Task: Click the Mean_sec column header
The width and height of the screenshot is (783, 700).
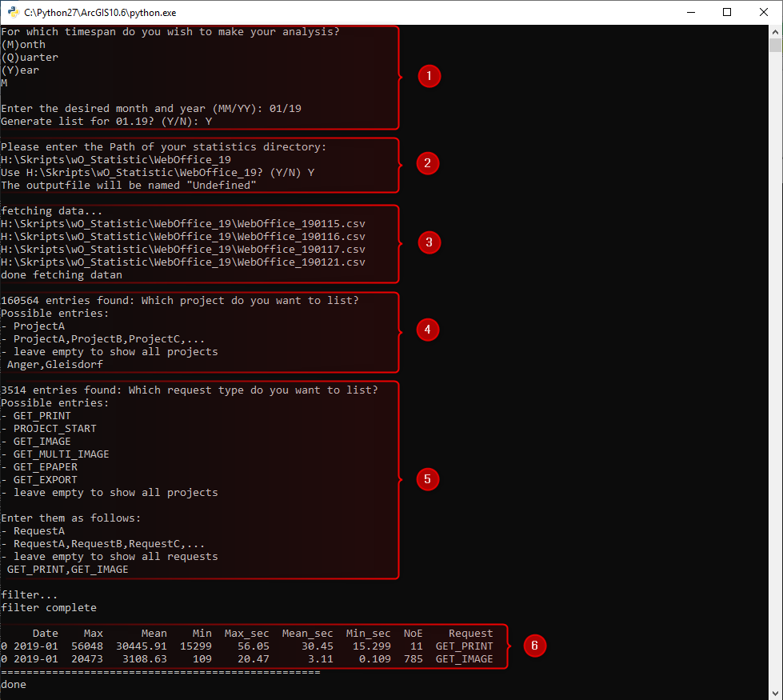Action: [308, 633]
